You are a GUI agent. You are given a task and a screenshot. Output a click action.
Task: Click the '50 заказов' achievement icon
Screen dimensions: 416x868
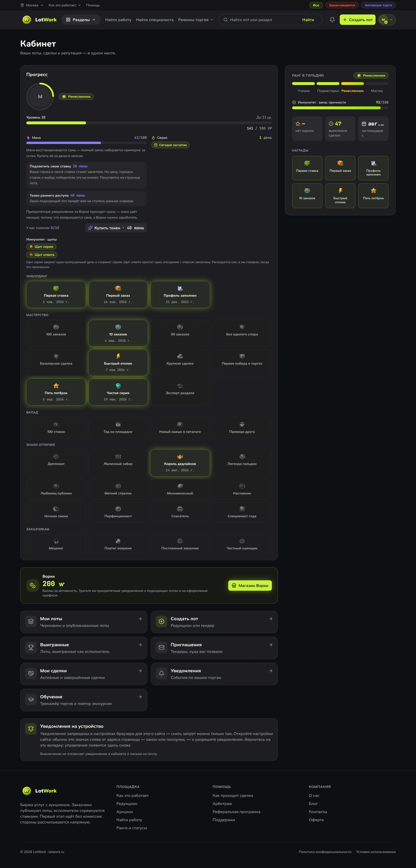pos(180,327)
